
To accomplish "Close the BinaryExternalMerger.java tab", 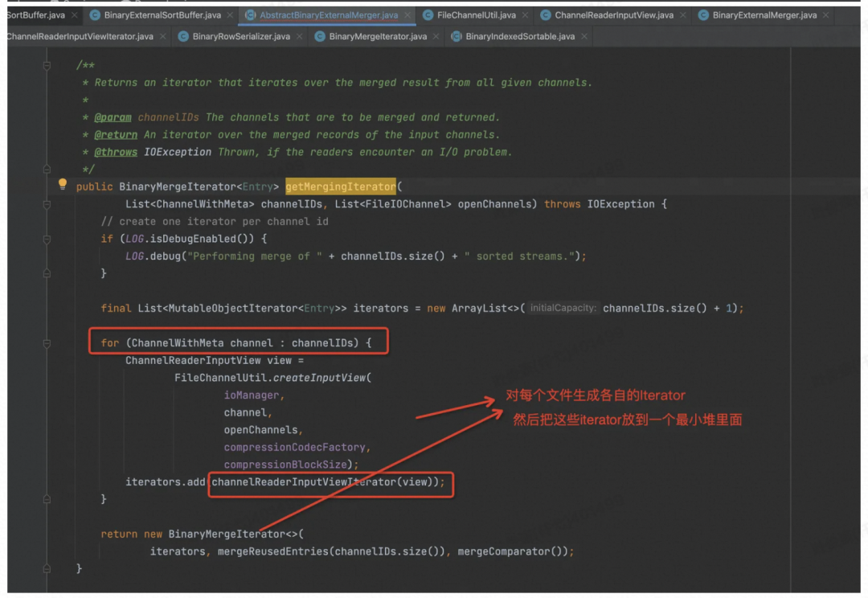I will pos(826,15).
